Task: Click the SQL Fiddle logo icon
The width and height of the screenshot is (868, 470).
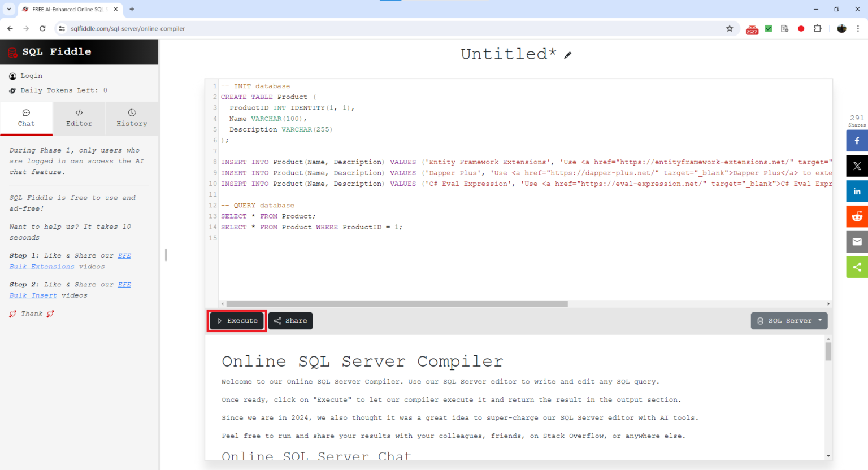Action: pos(12,51)
